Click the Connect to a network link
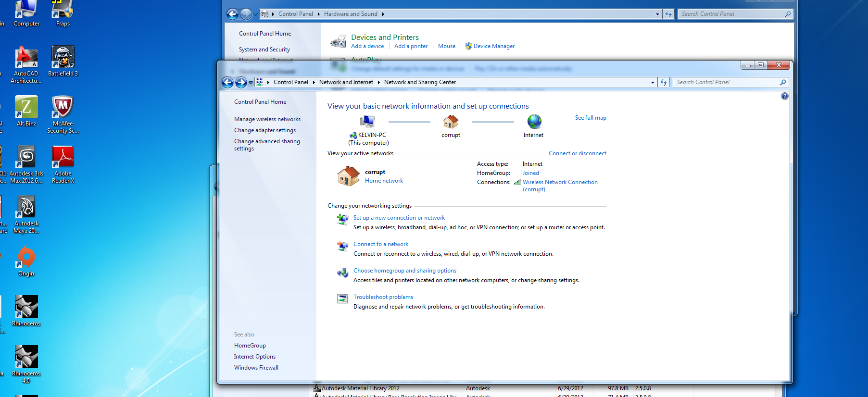 click(x=381, y=244)
